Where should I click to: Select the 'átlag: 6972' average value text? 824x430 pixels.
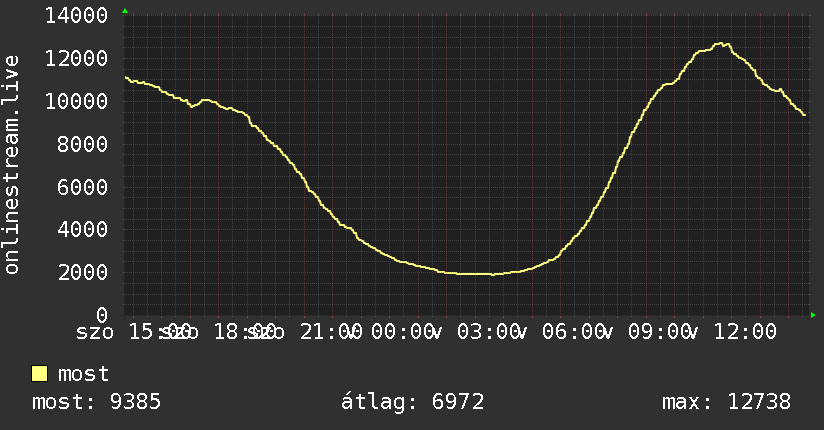coord(413,402)
